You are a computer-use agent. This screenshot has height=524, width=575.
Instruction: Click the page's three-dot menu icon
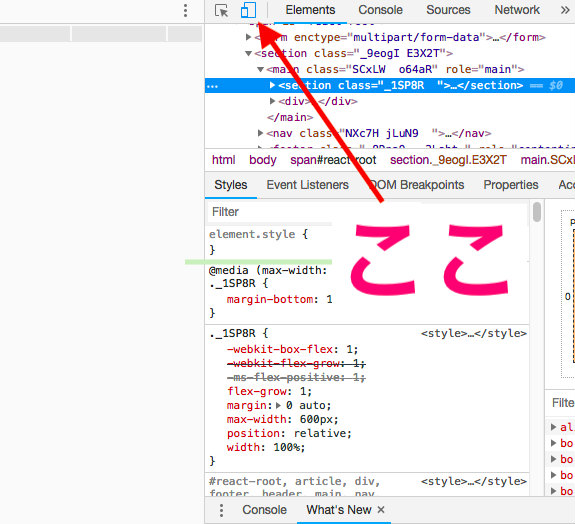[186, 10]
